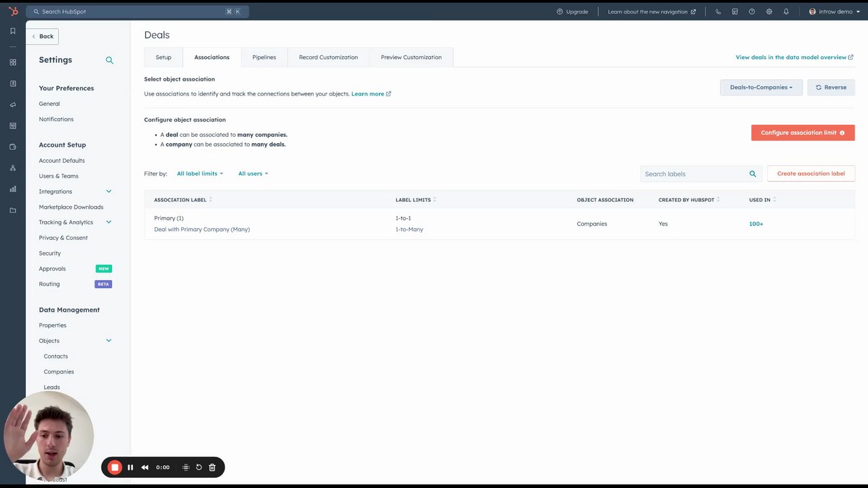Focus the Search HubSpot field

click(x=138, y=12)
